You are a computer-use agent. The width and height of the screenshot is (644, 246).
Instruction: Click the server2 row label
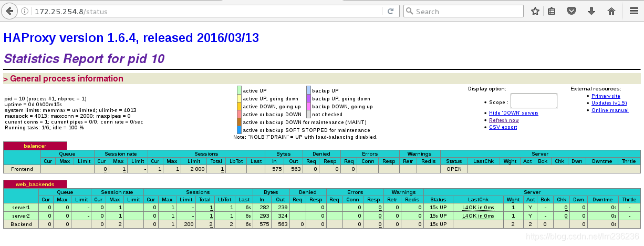tap(21, 216)
